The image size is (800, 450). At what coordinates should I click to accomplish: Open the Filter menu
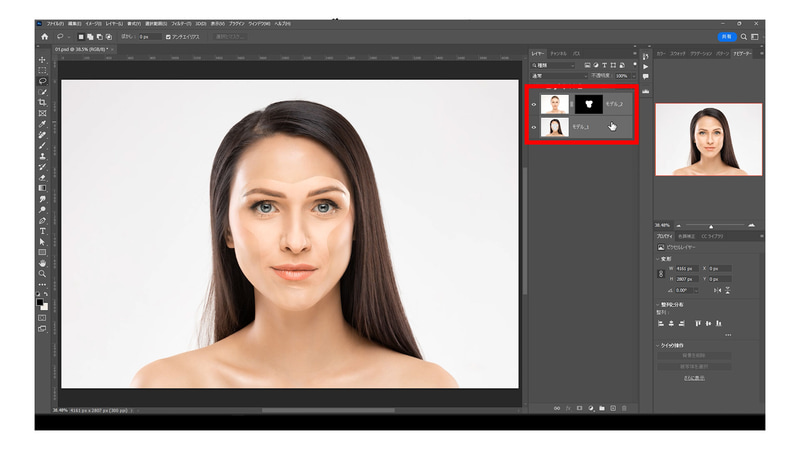pos(181,24)
